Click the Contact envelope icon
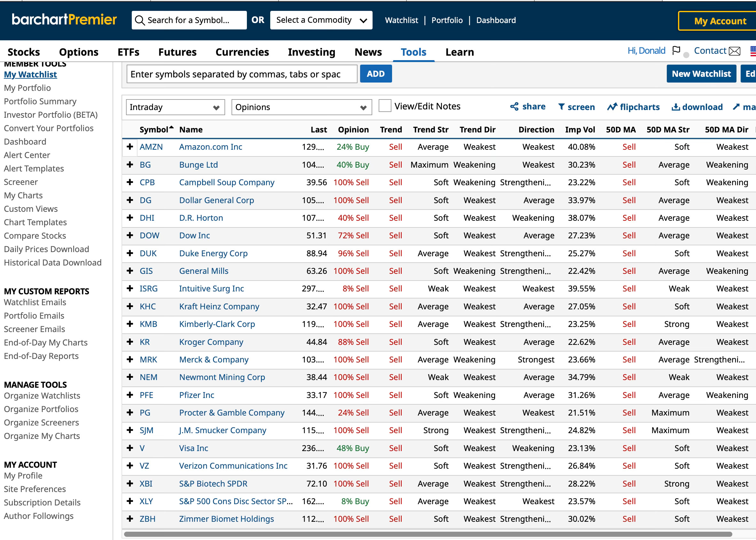 734,51
